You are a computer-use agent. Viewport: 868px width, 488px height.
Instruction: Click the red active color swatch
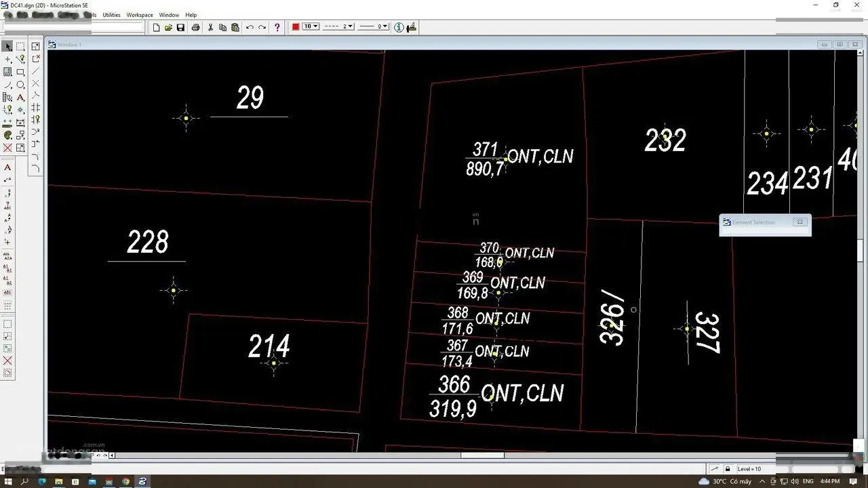296,26
